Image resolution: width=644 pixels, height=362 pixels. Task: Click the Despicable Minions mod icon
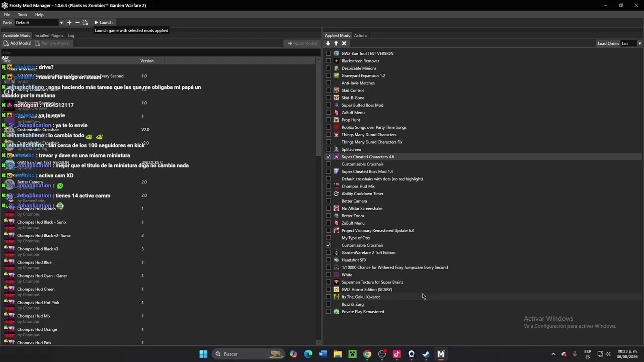[x=337, y=68]
